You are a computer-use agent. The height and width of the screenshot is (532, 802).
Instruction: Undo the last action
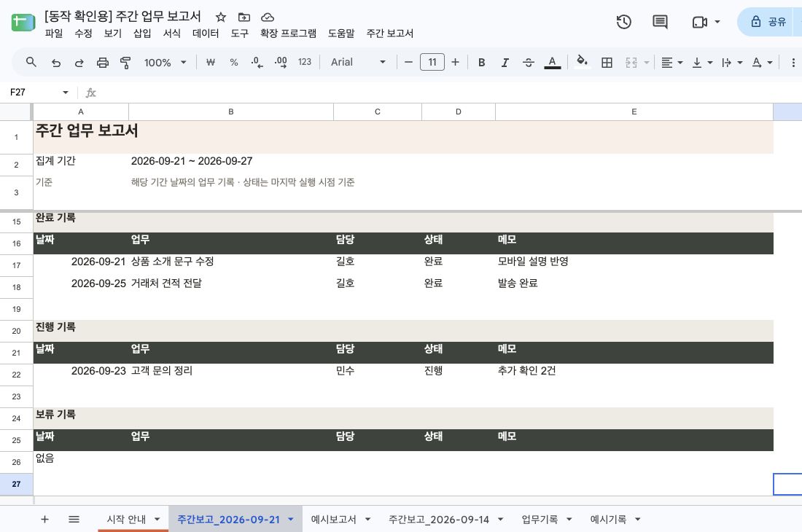55,63
